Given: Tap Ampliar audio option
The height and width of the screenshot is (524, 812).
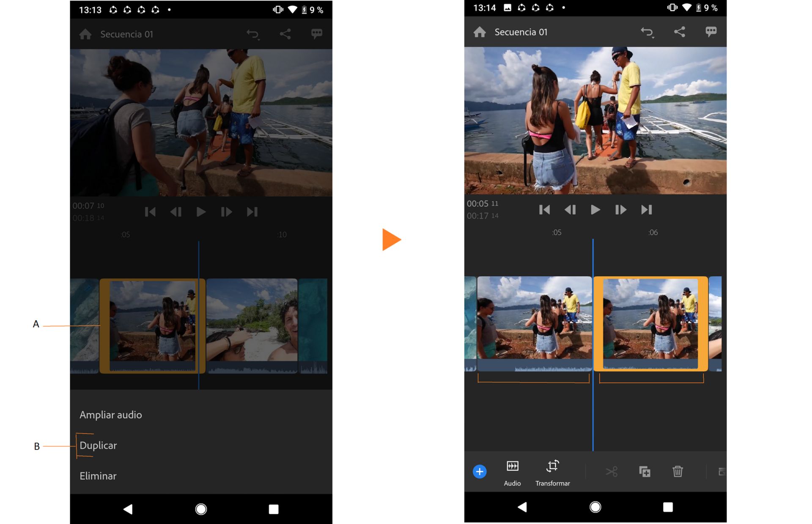Looking at the screenshot, I should [x=111, y=415].
